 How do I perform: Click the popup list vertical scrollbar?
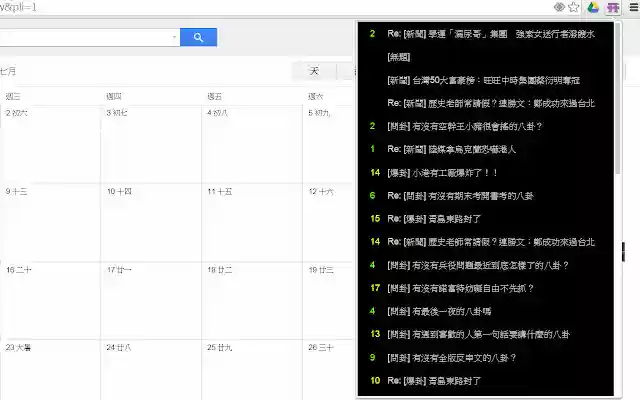point(618,98)
